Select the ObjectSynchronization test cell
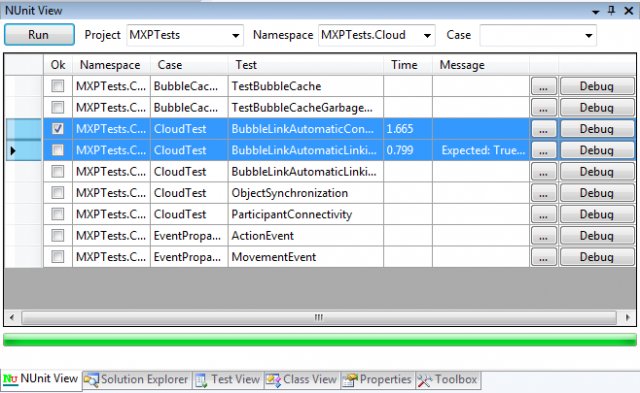Image resolution: width=640 pixels, height=393 pixels. (306, 193)
